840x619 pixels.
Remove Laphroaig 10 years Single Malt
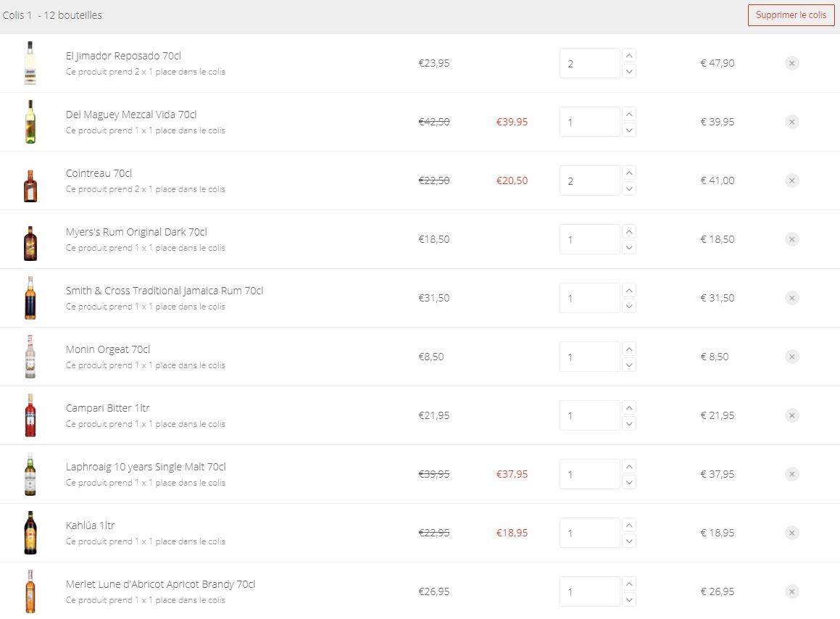tap(791, 474)
